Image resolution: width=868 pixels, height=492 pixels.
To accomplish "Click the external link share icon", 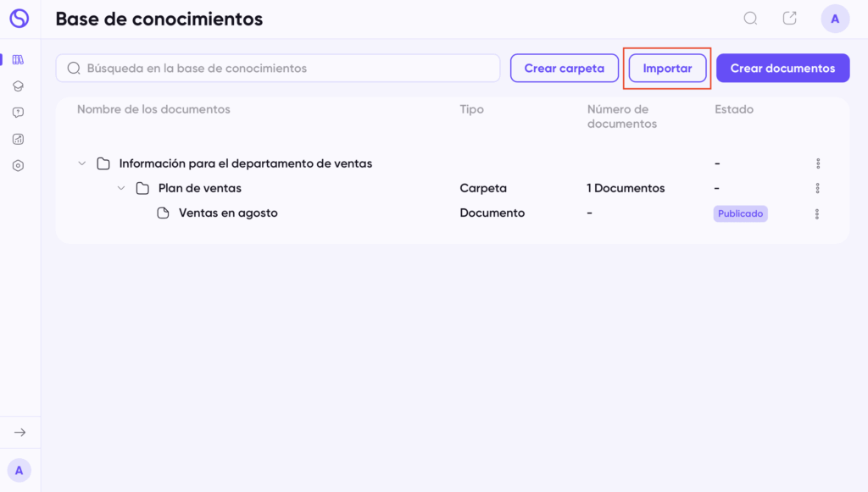I will pos(789,19).
